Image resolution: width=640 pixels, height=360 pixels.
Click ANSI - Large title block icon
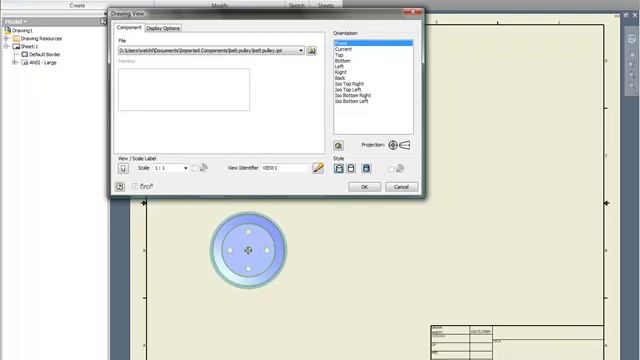click(24, 62)
